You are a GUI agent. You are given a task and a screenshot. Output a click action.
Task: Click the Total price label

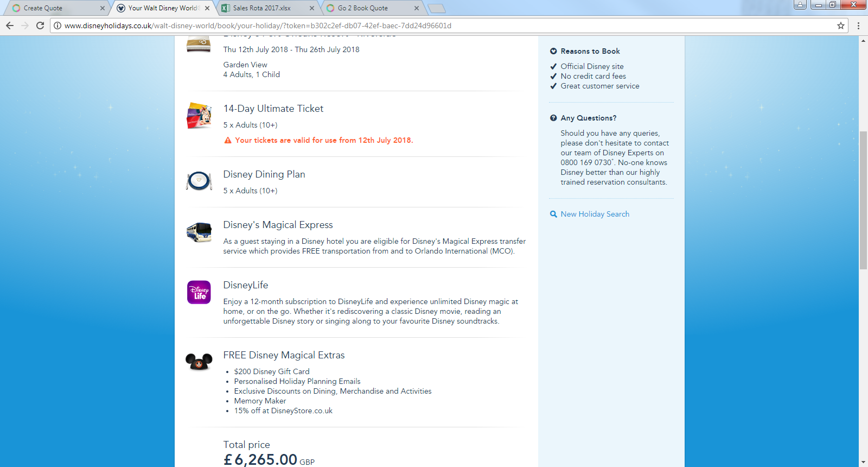247,445
